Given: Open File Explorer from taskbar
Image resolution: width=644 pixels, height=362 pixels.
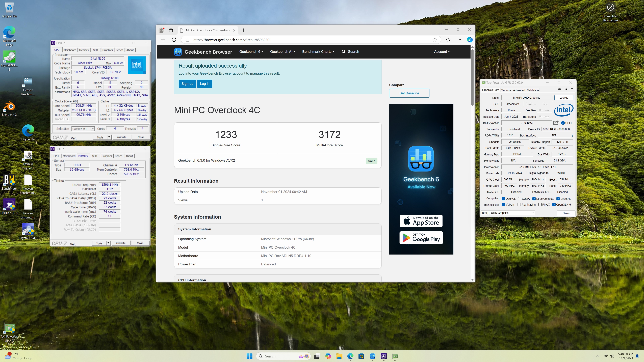Looking at the screenshot, I should tap(339, 356).
